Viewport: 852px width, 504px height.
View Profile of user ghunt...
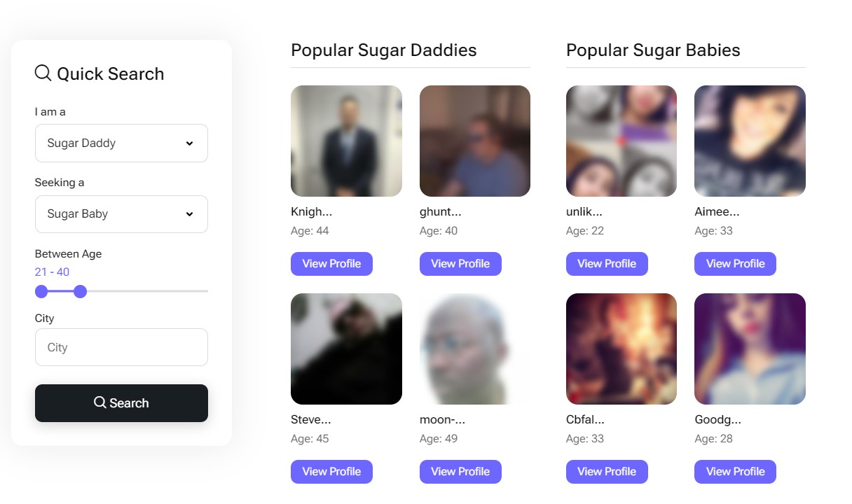point(460,264)
